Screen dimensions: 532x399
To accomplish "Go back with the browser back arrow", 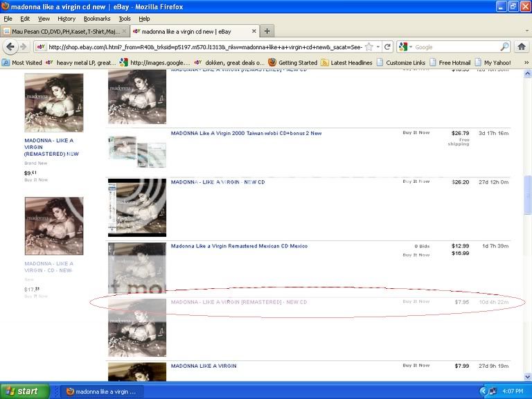I will click(10, 47).
